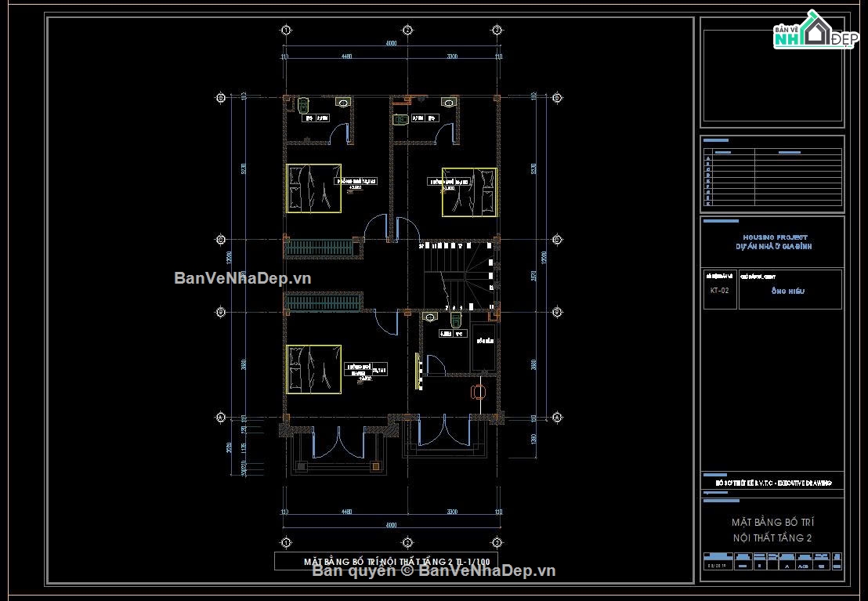Click the EXECUTIVE DRAWING line in title block

[774, 483]
